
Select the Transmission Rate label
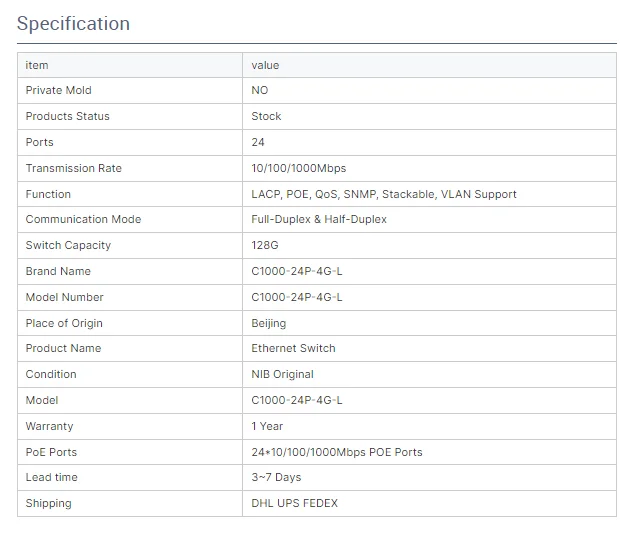point(73,168)
